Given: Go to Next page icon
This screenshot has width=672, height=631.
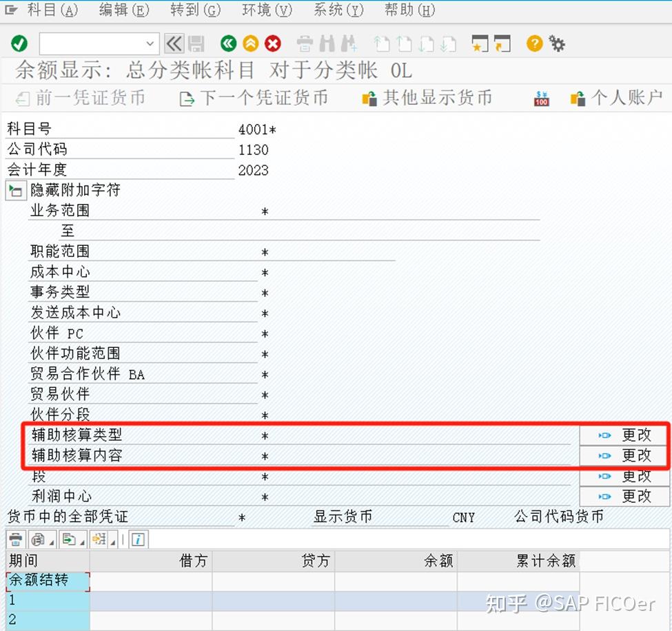Looking at the screenshot, I should pos(427,43).
